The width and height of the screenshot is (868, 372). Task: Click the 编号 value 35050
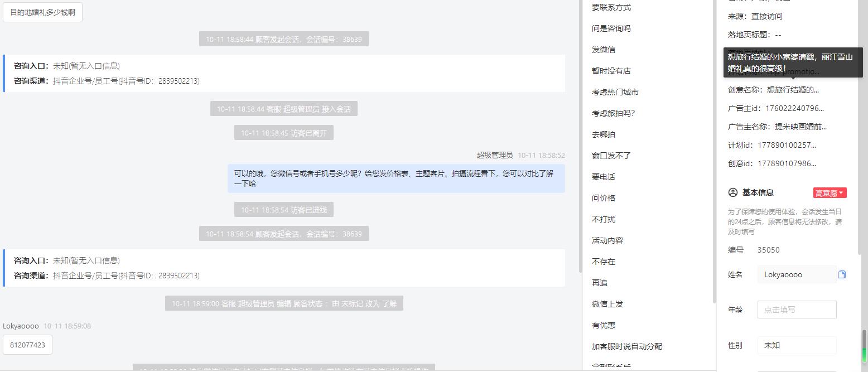[x=769, y=250]
